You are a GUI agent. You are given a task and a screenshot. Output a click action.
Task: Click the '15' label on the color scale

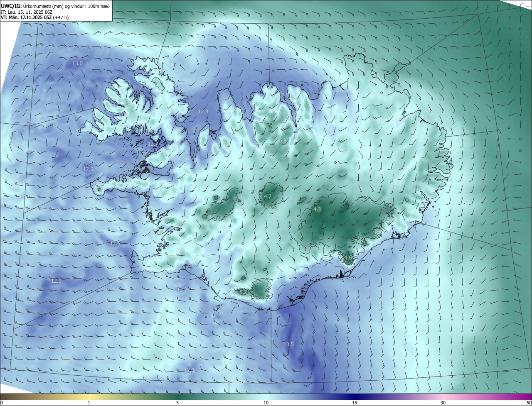click(x=355, y=403)
